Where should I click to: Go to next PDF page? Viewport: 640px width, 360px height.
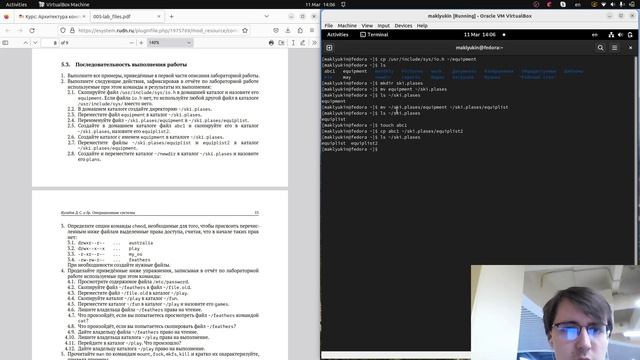tap(35, 42)
